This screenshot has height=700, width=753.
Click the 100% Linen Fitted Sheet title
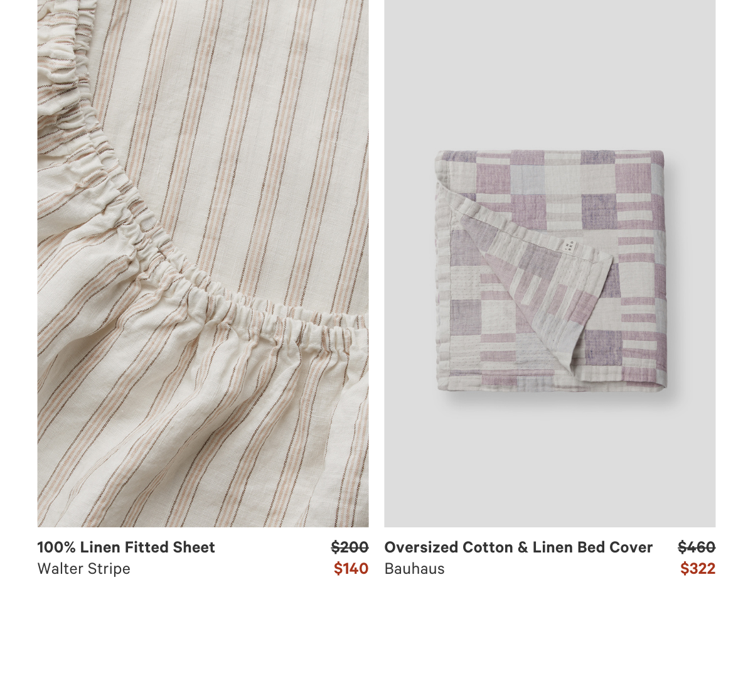coord(126,547)
